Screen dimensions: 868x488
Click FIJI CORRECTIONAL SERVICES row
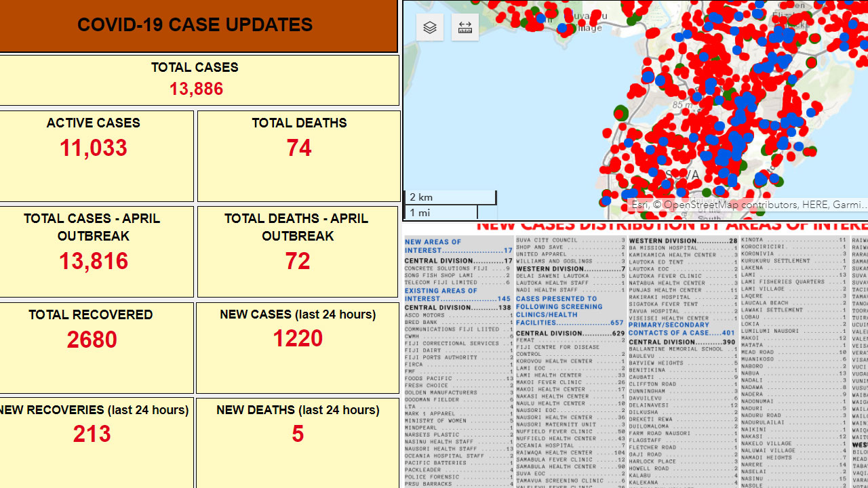[x=458, y=343]
